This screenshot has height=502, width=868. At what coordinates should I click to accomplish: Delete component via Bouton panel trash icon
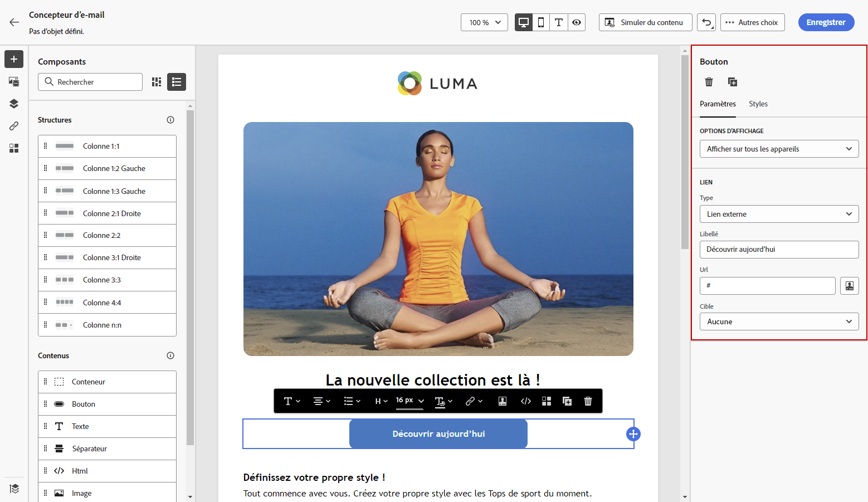click(709, 82)
